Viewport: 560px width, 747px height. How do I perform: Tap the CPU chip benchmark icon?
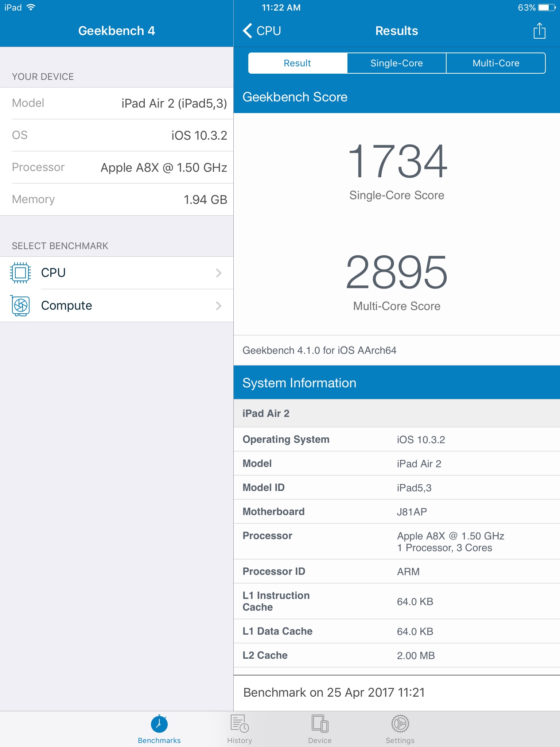pos(20,273)
